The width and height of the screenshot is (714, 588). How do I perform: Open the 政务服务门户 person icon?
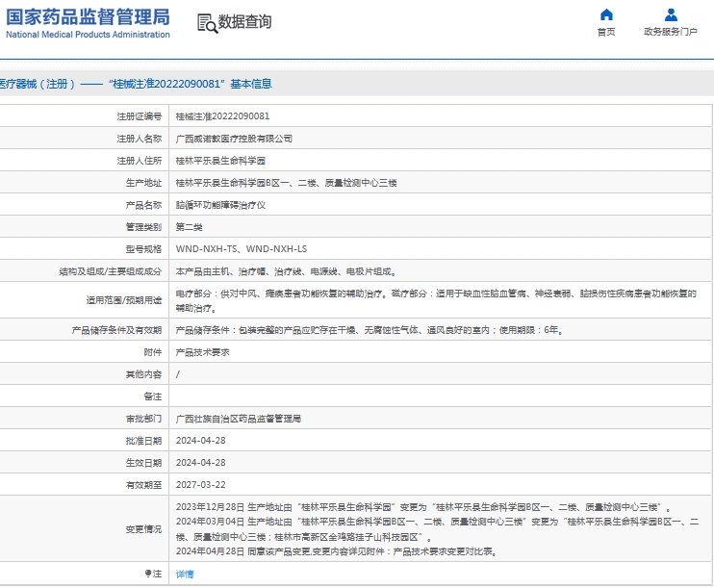671,14
